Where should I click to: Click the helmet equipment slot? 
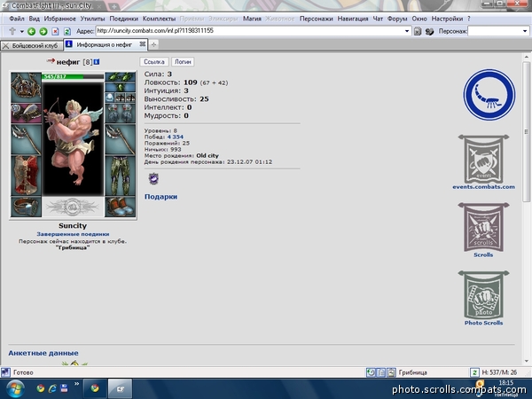coord(26,87)
